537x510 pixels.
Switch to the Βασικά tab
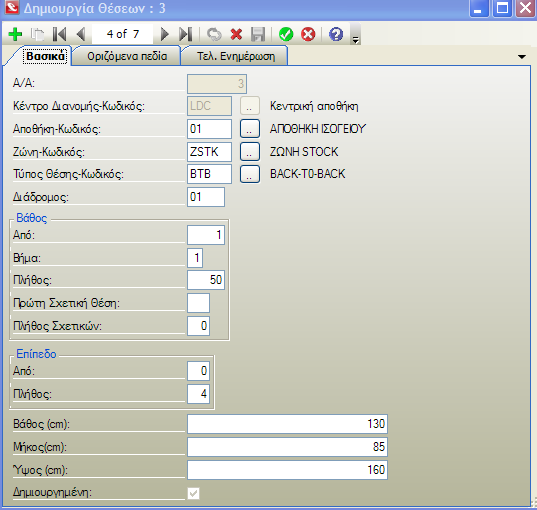[x=45, y=56]
